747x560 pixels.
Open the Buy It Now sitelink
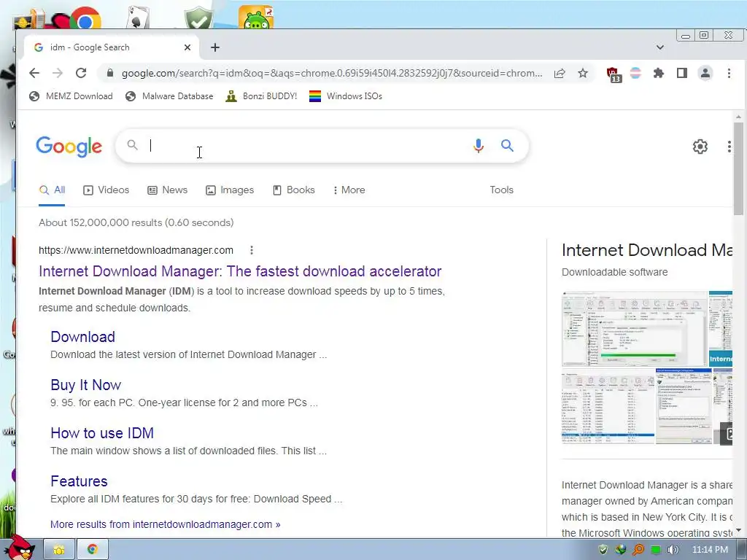coord(86,385)
